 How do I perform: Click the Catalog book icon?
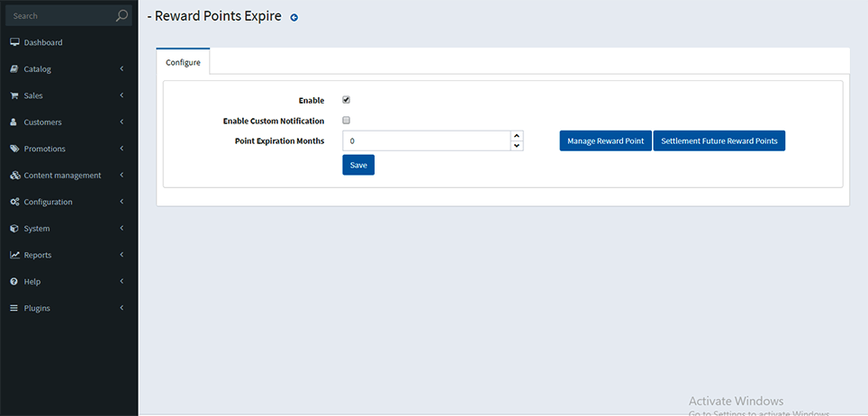[x=14, y=69]
